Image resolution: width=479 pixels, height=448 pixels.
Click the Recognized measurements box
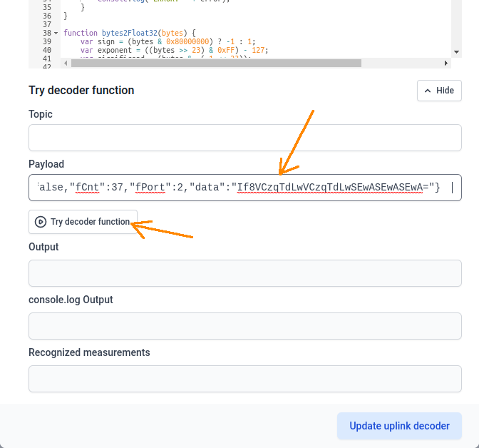[x=244, y=379]
